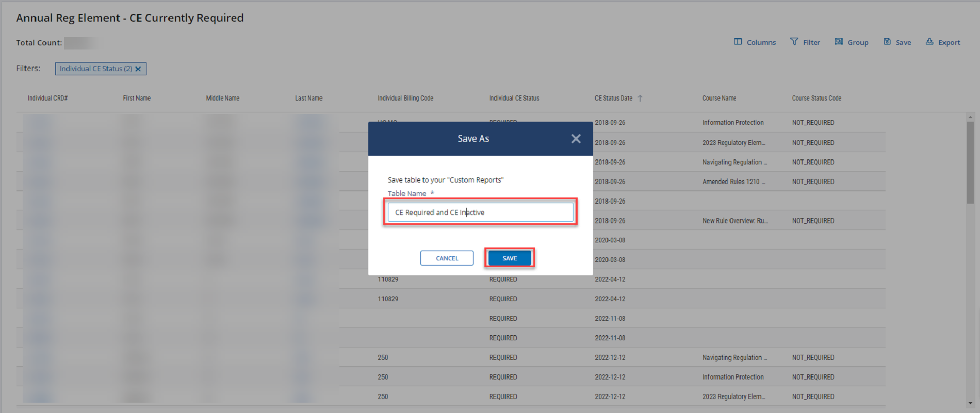Toggle CE Status Date sort arrow
This screenshot has width=980, height=413.
point(640,98)
